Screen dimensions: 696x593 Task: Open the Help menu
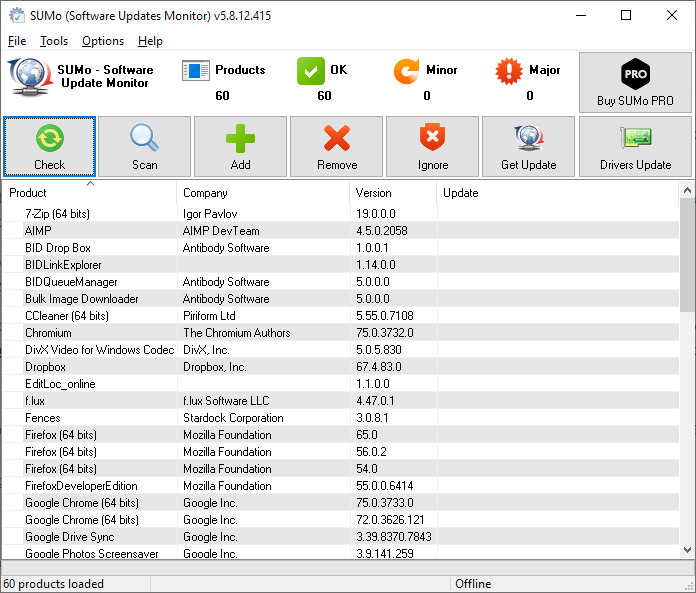150,41
